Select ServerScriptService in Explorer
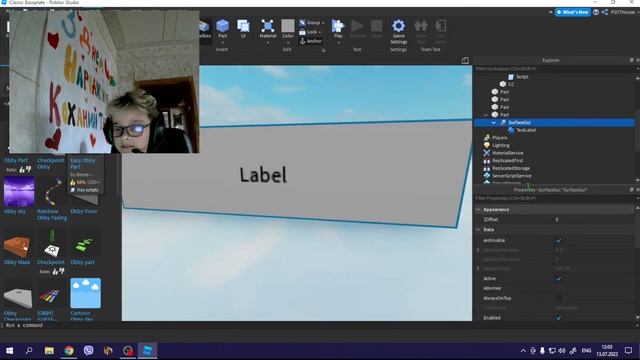The image size is (640, 360). click(507, 176)
